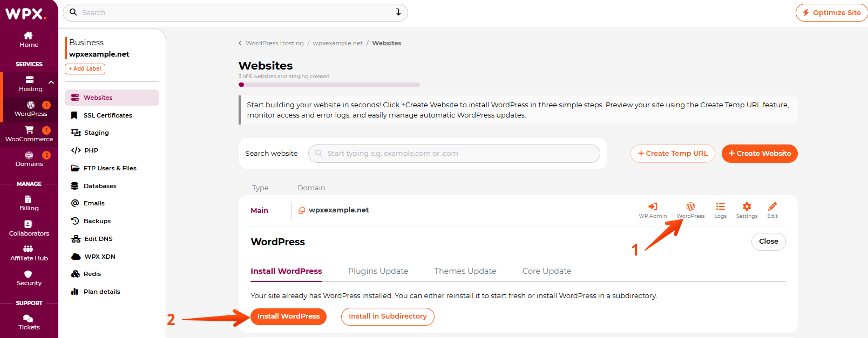
Task: Switch to Plugins Update tab
Action: click(x=378, y=271)
